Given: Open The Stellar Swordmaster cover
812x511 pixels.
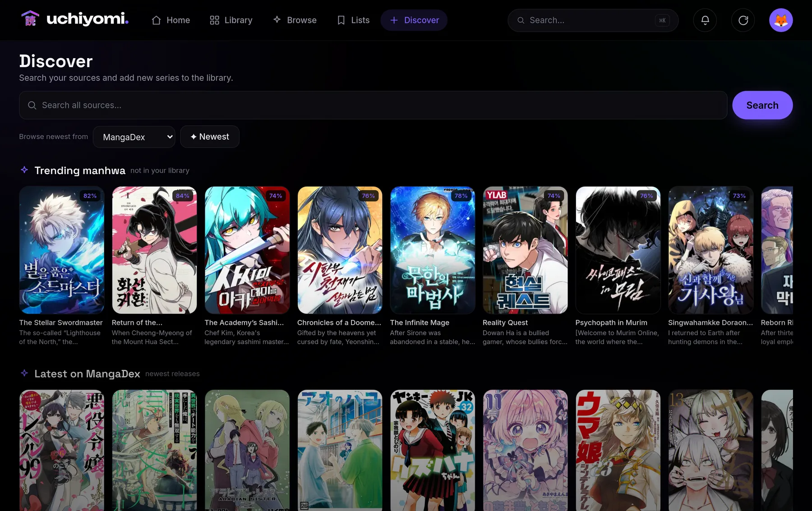Looking at the screenshot, I should pos(62,250).
